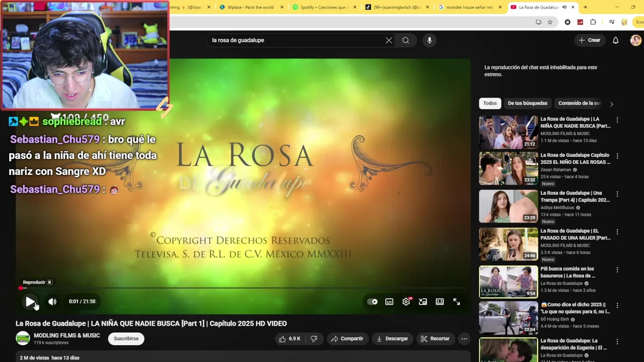Open the MODLING FILMS & MUSIC channel avatar

[23, 338]
